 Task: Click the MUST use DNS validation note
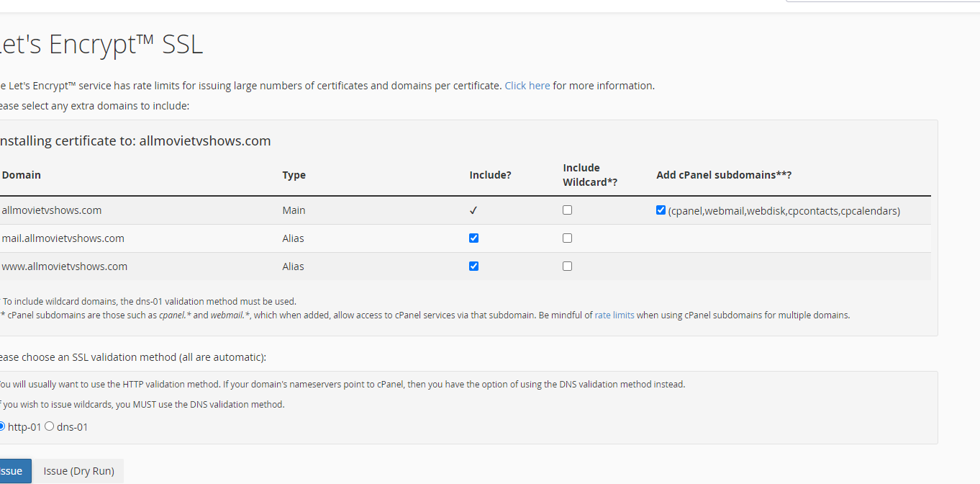coord(142,405)
